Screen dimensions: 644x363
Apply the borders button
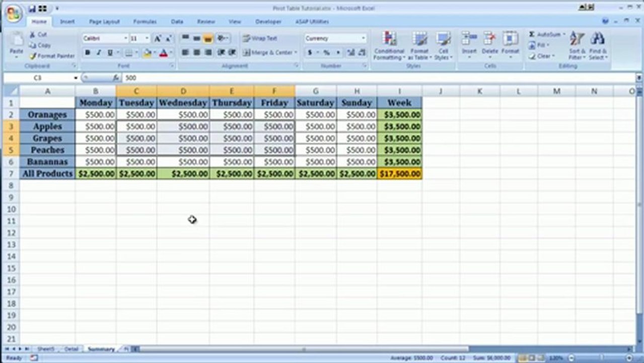coord(128,53)
